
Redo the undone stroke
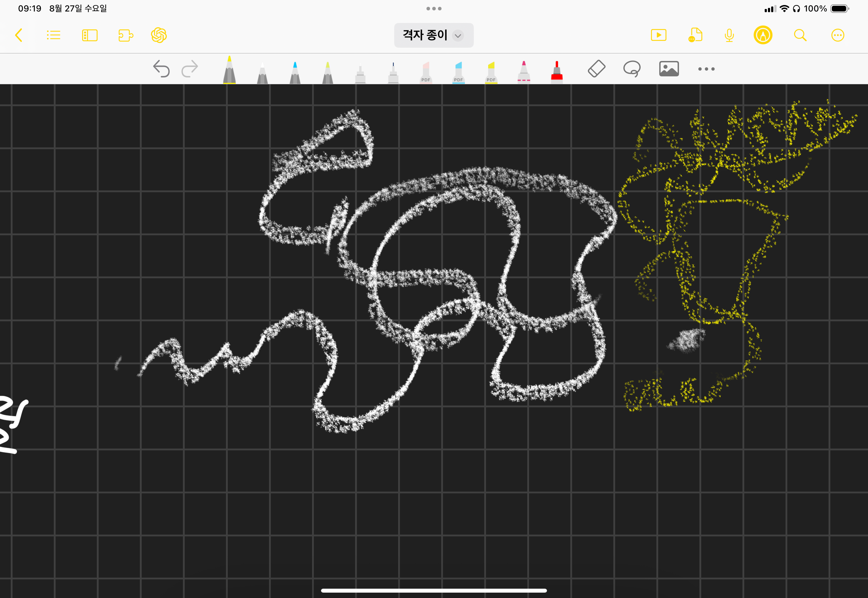pyautogui.click(x=190, y=69)
